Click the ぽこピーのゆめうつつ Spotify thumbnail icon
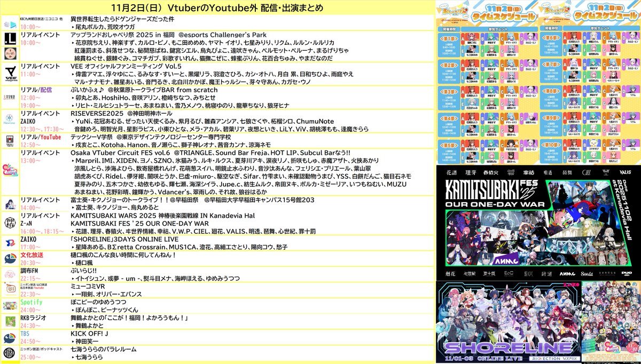 [10, 306]
